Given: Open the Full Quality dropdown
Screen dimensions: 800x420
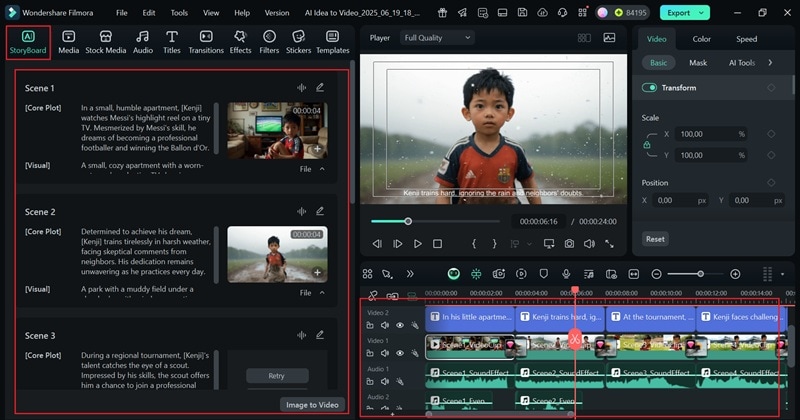Looking at the screenshot, I should point(437,38).
